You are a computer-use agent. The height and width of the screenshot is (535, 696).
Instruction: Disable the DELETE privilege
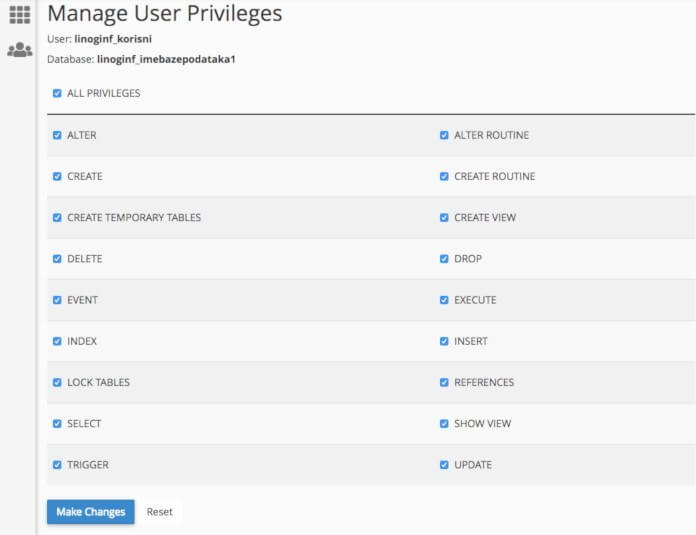coord(57,259)
